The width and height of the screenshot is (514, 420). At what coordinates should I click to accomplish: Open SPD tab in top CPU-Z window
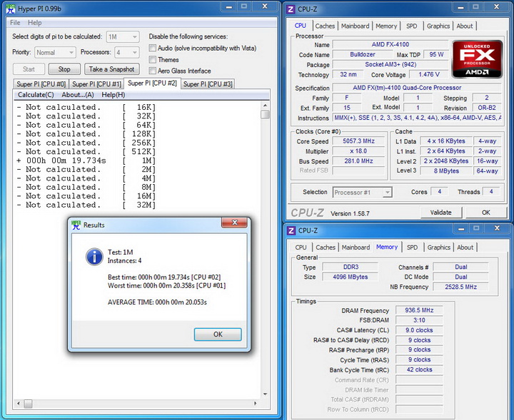[412, 26]
